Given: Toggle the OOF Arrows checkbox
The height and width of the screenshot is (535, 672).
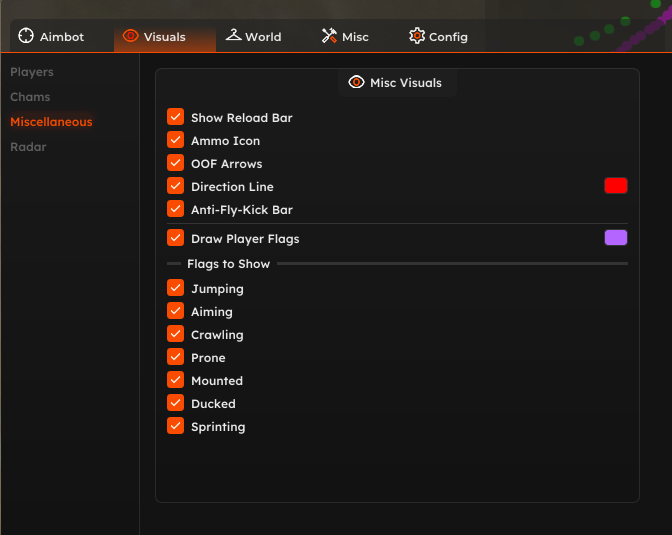Looking at the screenshot, I should [176, 163].
